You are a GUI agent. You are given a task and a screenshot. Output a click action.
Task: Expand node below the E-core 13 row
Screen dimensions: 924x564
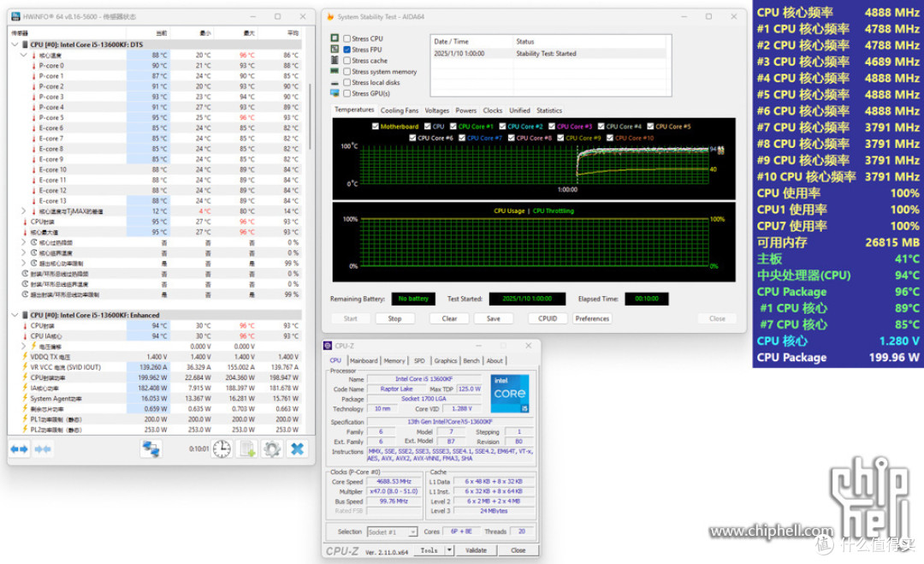tap(24, 211)
